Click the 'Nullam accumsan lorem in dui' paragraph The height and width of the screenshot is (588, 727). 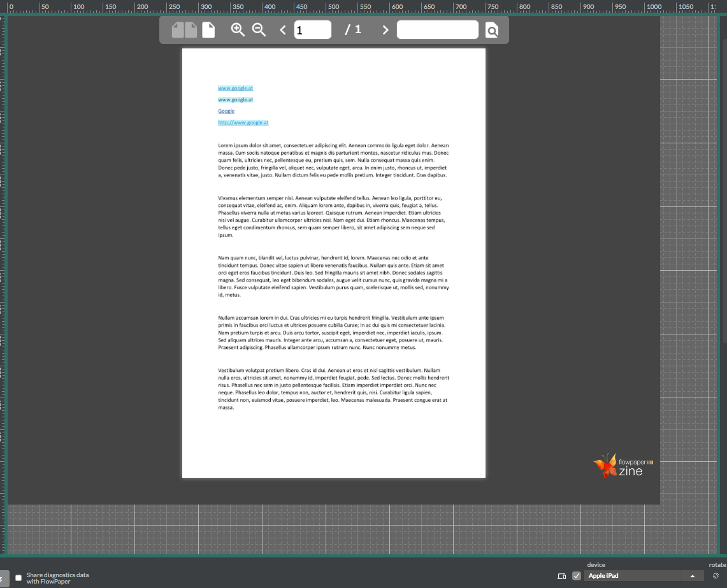tap(331, 333)
